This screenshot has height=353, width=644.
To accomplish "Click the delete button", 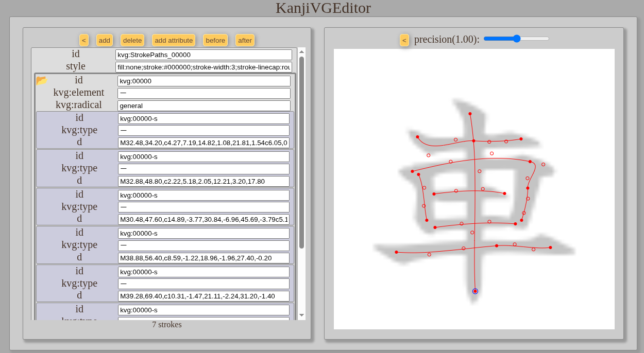I will click(x=132, y=40).
